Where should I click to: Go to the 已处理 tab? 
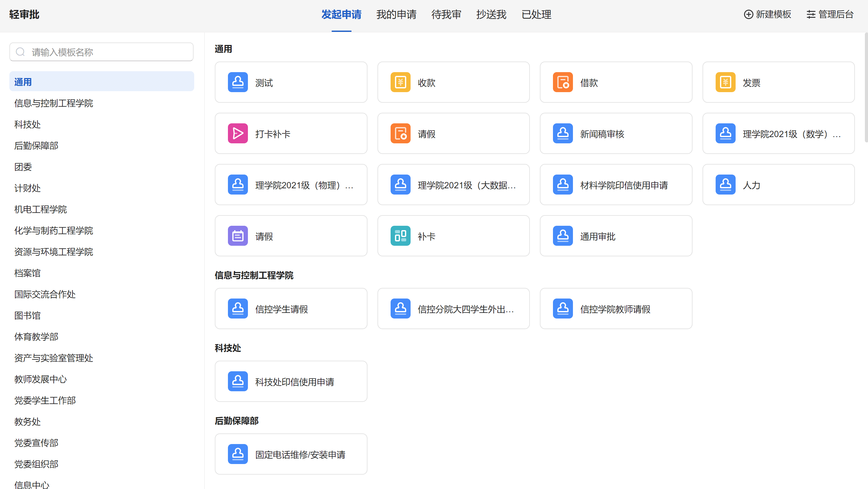pos(536,14)
